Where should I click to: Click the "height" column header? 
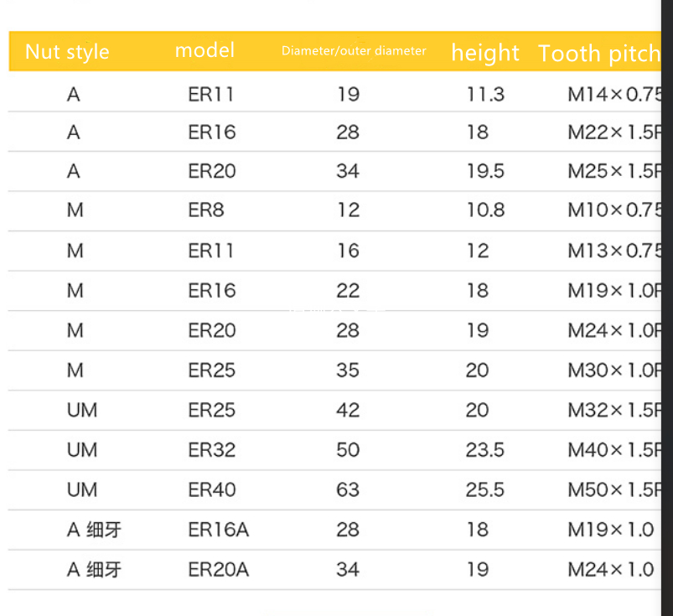point(485,53)
